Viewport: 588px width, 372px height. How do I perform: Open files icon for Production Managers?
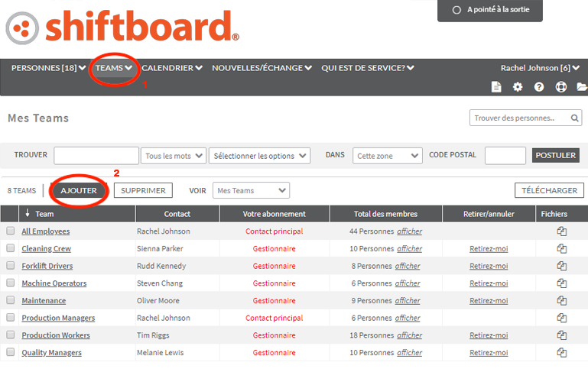pos(562,318)
